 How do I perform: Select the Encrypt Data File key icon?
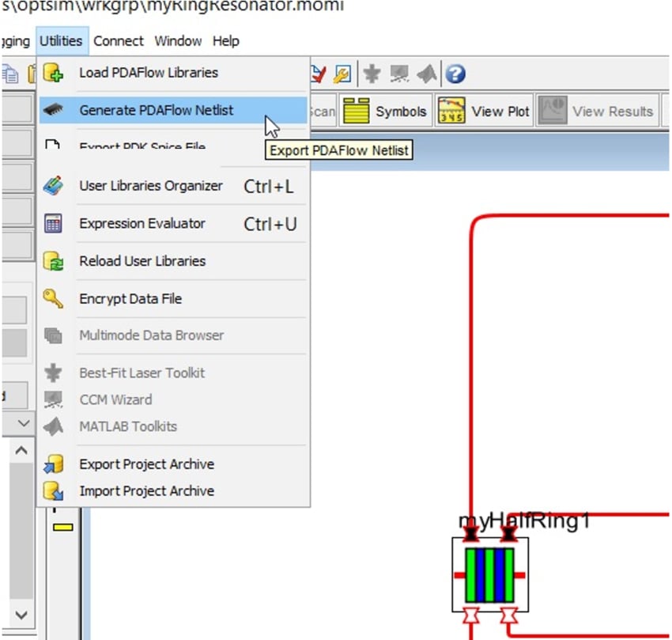tap(55, 298)
